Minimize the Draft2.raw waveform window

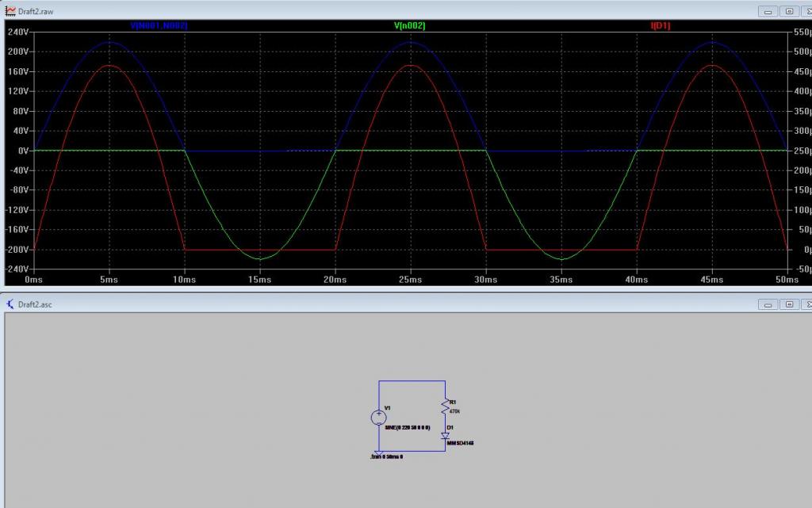click(768, 11)
